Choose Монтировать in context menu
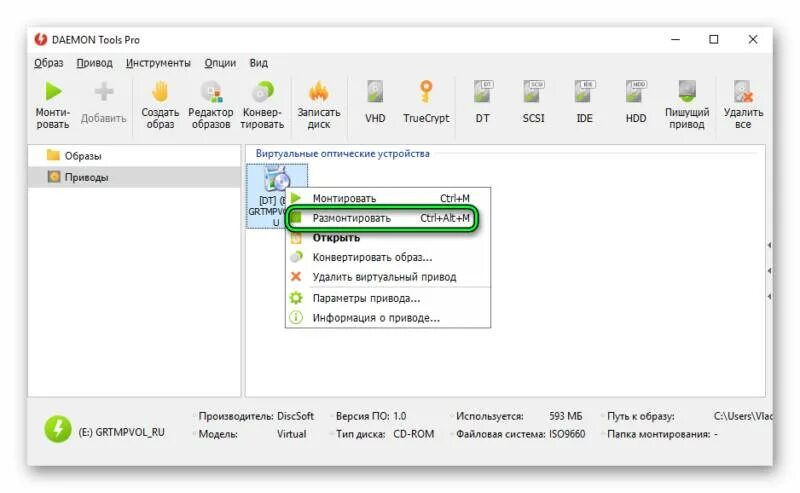Image resolution: width=800 pixels, height=493 pixels. pyautogui.click(x=388, y=198)
